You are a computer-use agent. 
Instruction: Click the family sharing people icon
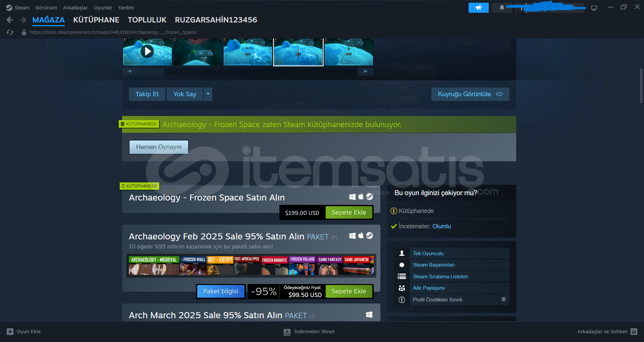point(402,288)
